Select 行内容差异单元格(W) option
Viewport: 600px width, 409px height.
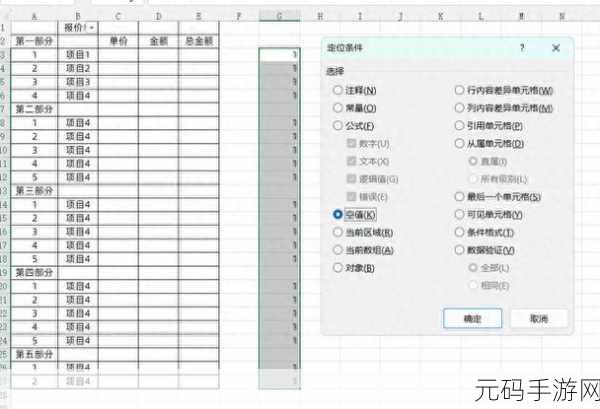click(504, 90)
